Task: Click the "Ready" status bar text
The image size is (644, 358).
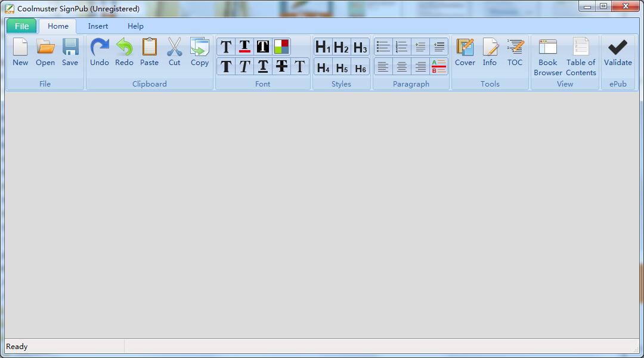Action: point(17,347)
